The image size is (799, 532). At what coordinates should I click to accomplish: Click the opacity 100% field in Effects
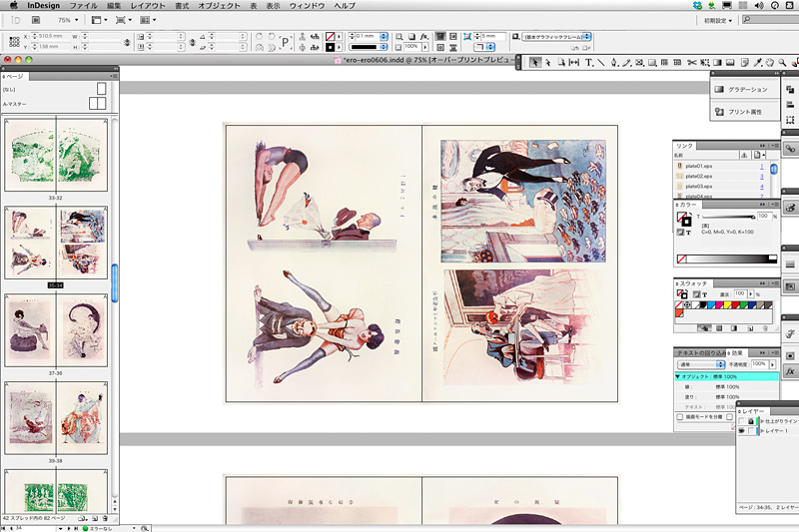(x=759, y=364)
